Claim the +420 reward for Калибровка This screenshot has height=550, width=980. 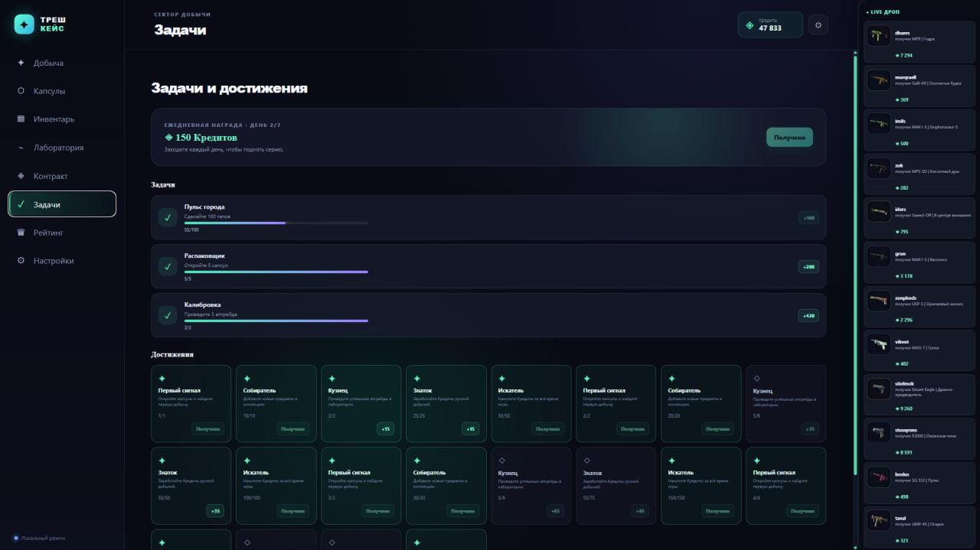808,315
